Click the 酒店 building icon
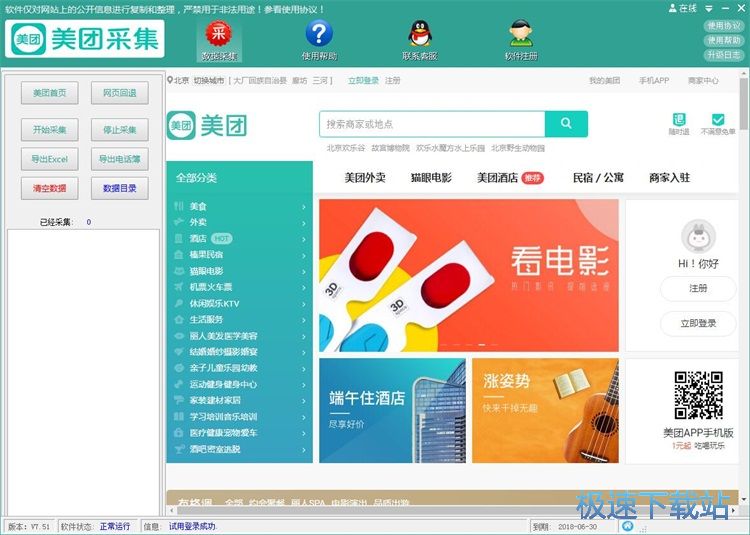The height and width of the screenshot is (535, 750). point(179,238)
